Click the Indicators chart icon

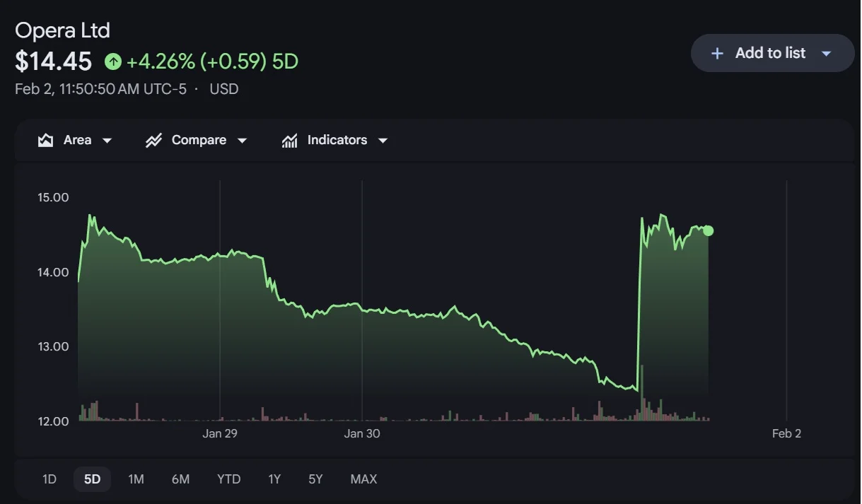click(x=289, y=140)
